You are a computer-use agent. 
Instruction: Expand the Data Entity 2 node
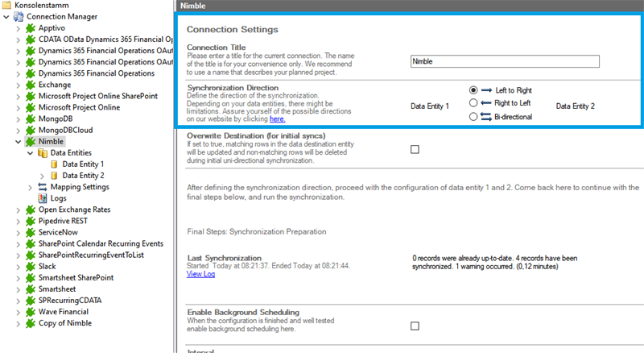pyautogui.click(x=43, y=175)
